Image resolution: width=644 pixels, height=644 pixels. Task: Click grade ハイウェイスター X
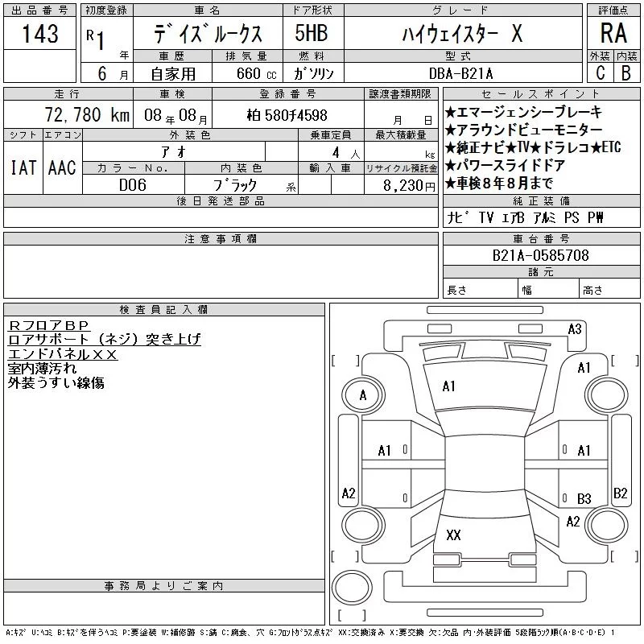(x=462, y=33)
